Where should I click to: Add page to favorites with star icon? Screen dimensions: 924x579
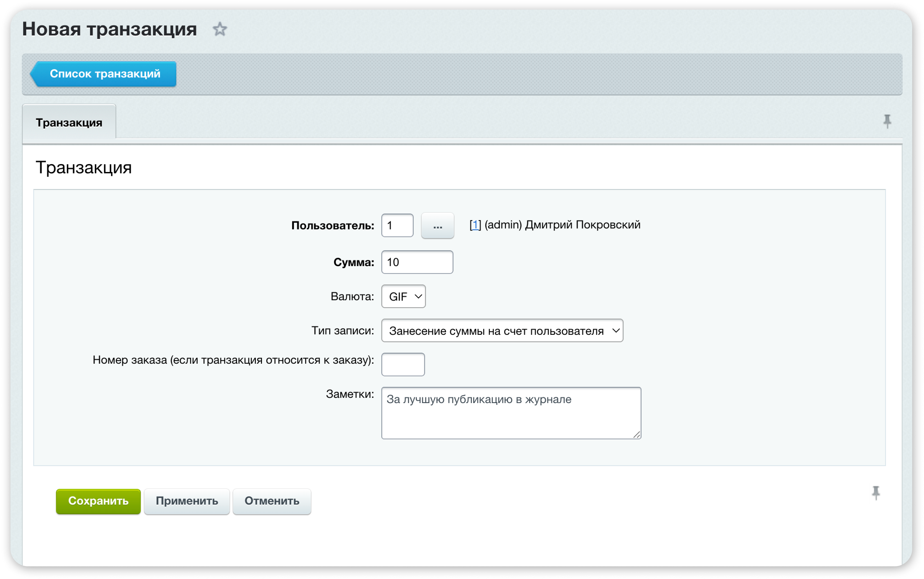pos(220,30)
